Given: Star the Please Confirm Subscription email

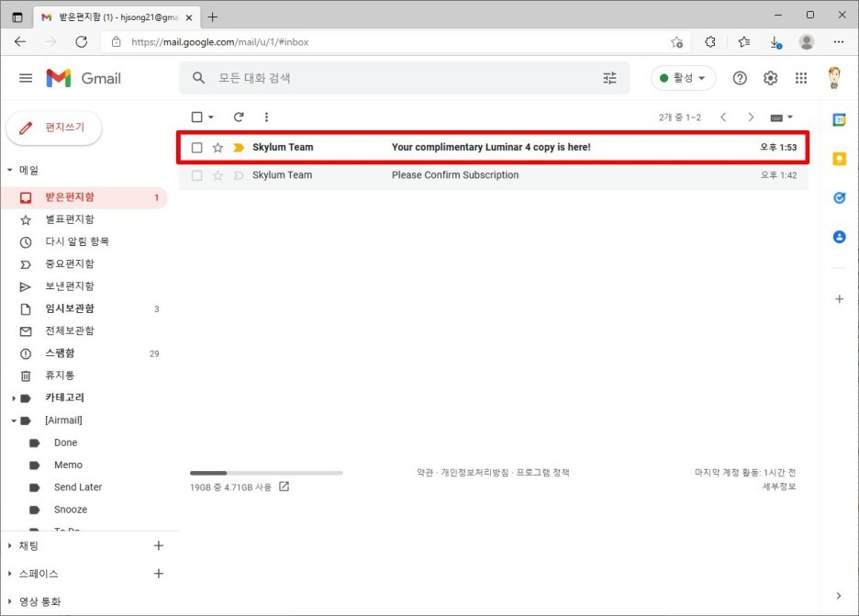Looking at the screenshot, I should (218, 175).
